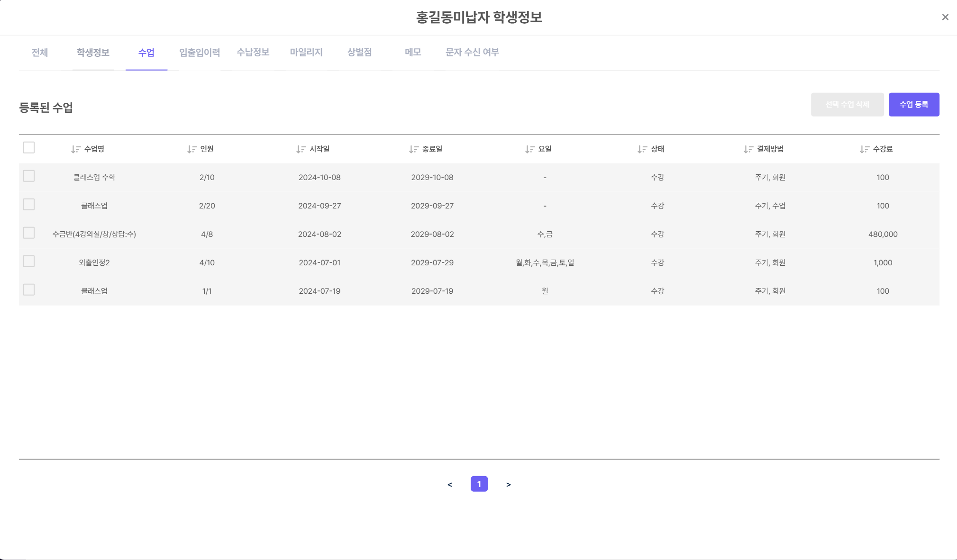Sort by 상태 column icon

[x=642, y=149]
